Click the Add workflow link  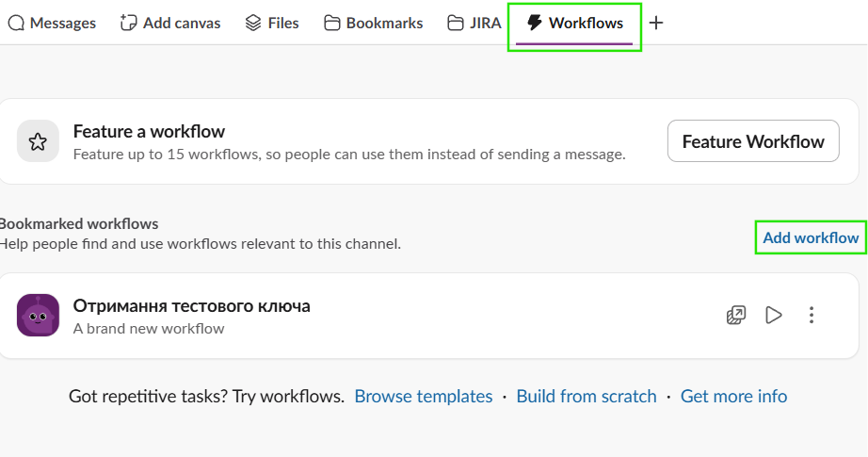[811, 237]
